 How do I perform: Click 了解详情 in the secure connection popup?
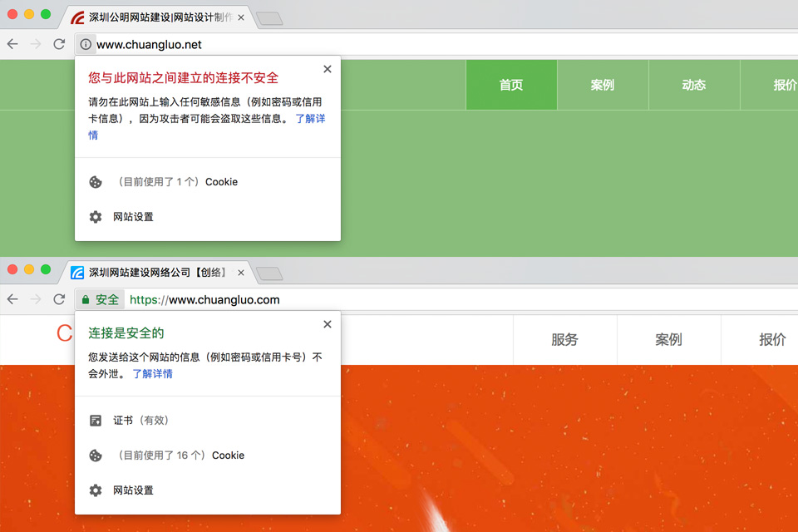point(152,373)
